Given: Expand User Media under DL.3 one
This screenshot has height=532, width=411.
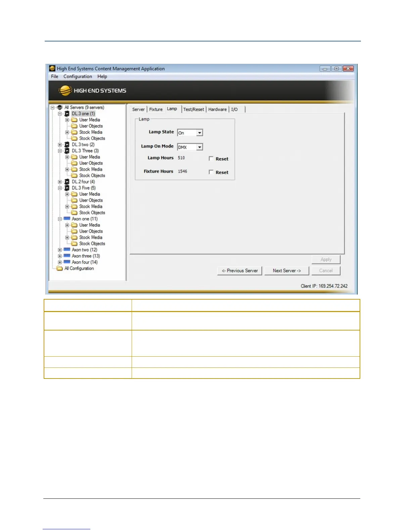Looking at the screenshot, I should [67, 120].
